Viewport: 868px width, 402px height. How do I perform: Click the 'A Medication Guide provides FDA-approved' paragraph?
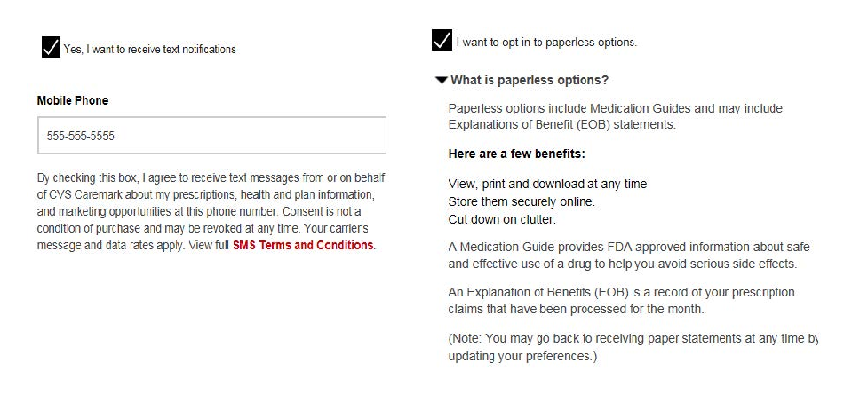click(x=629, y=256)
